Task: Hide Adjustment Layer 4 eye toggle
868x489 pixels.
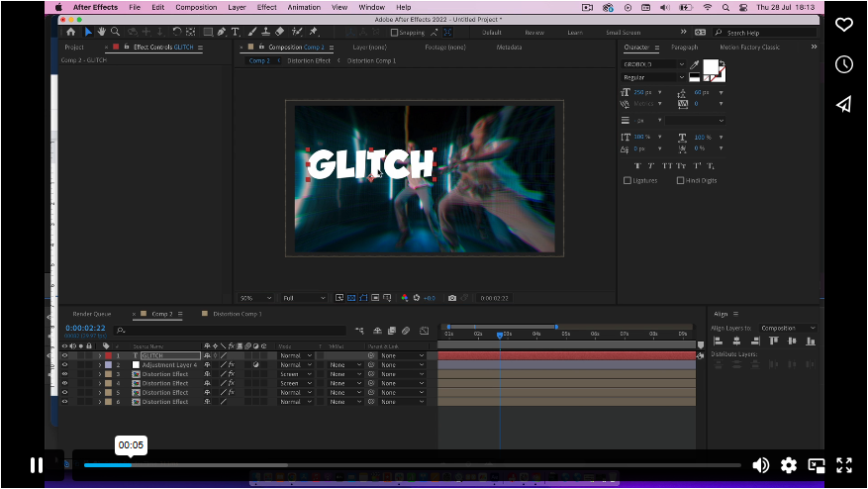Action: coord(64,365)
